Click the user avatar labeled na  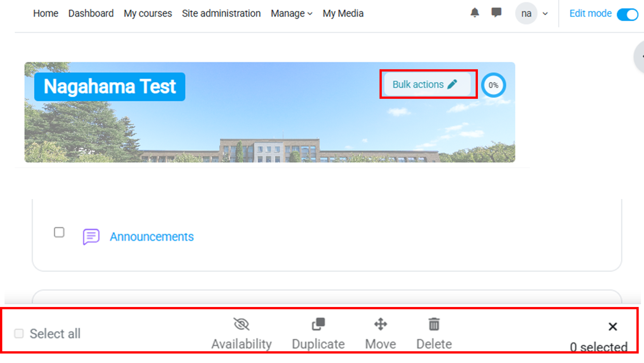tap(526, 14)
